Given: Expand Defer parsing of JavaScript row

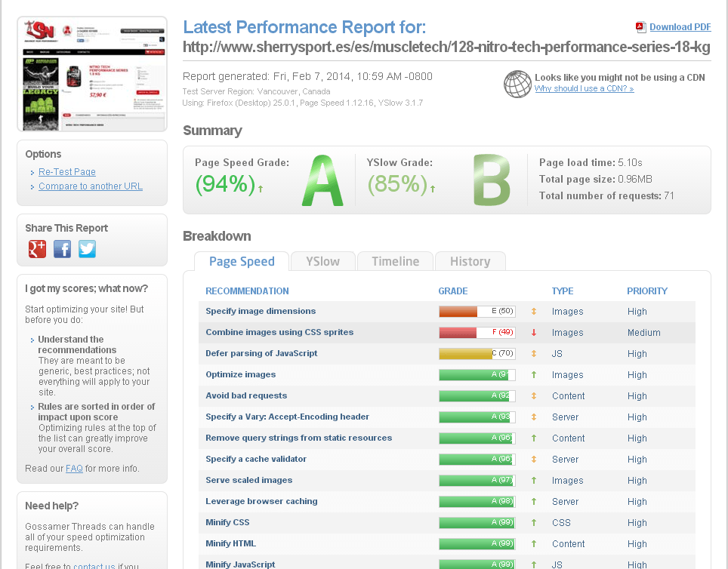Looking at the screenshot, I should [x=261, y=353].
